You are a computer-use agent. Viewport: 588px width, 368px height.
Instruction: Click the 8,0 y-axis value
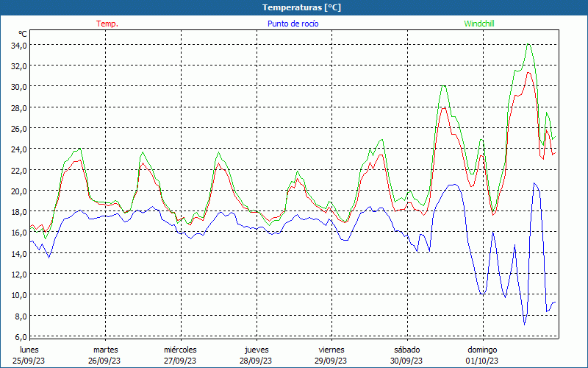click(21, 316)
